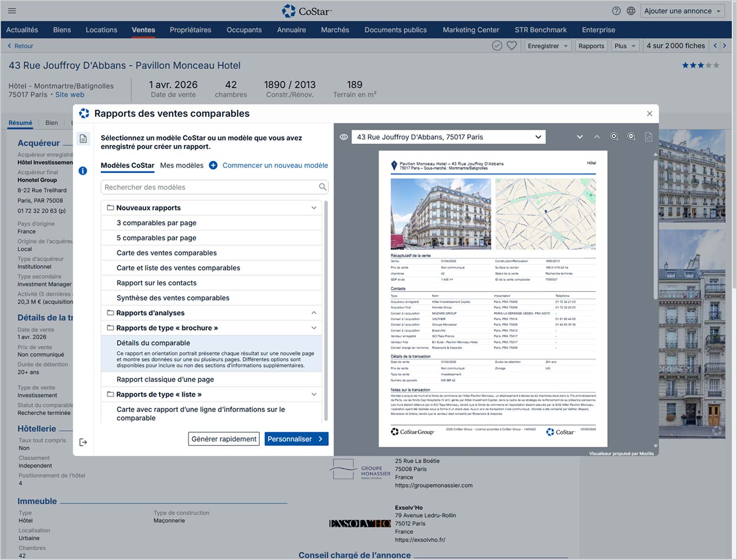Open the language globe icon
This screenshot has width=737, height=560.
click(x=631, y=11)
